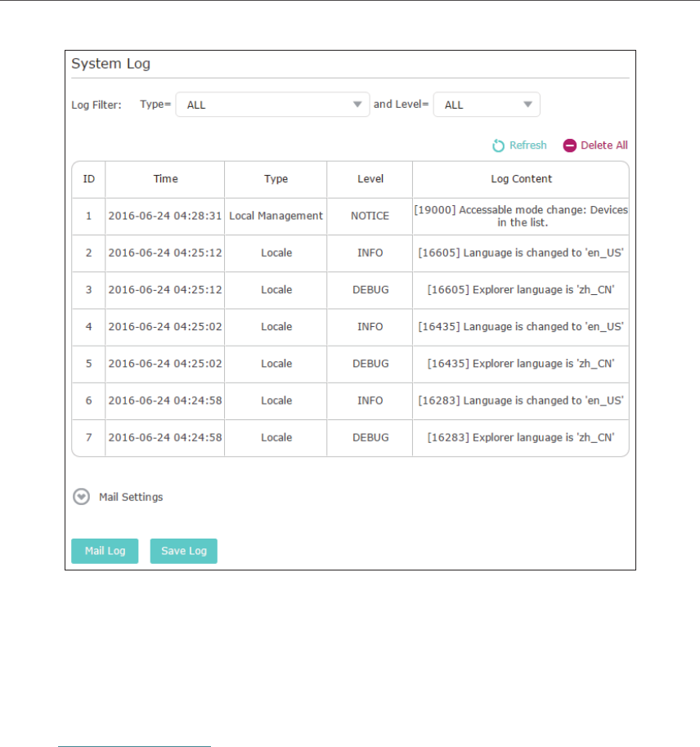Screen dimensions: 700x747
Task: Click the System Log heading
Action: click(x=110, y=64)
